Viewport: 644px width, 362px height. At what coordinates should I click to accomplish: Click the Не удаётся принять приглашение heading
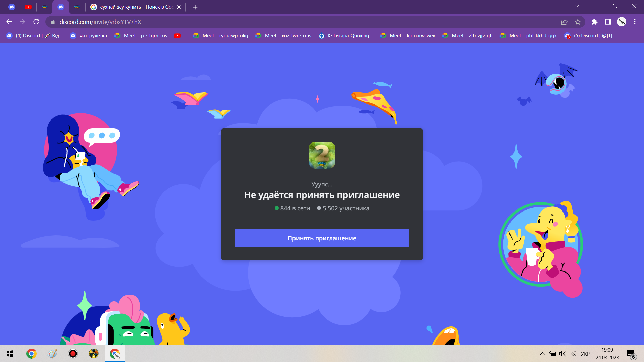[x=322, y=195]
